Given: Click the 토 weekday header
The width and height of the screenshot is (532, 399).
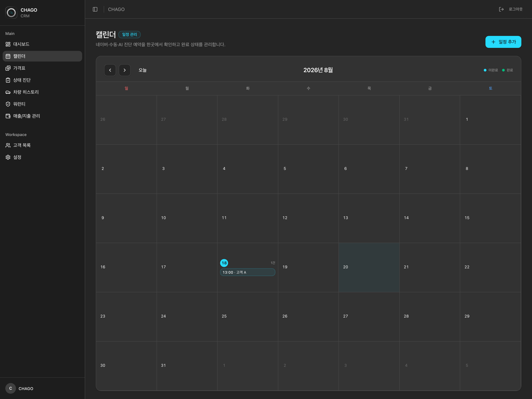Looking at the screenshot, I should (491, 88).
